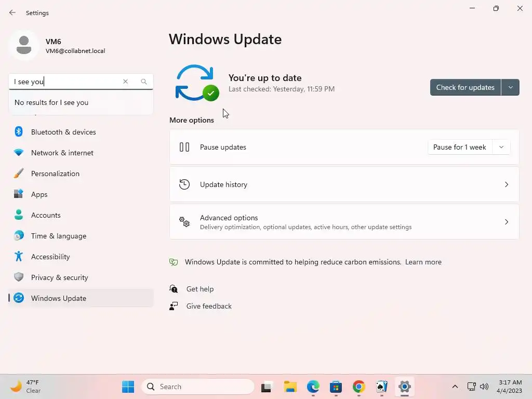
Task: Click the pause icon beside Pause updates
Action: click(x=184, y=147)
